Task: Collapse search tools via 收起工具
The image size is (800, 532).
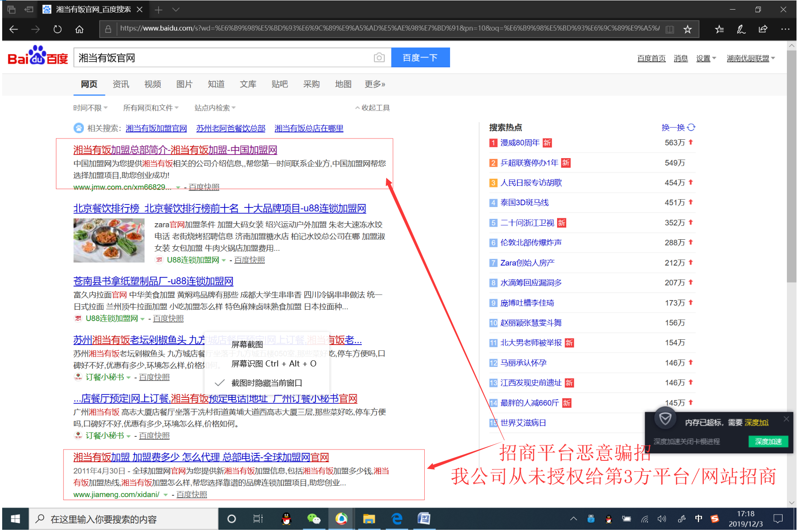Action: (372, 108)
